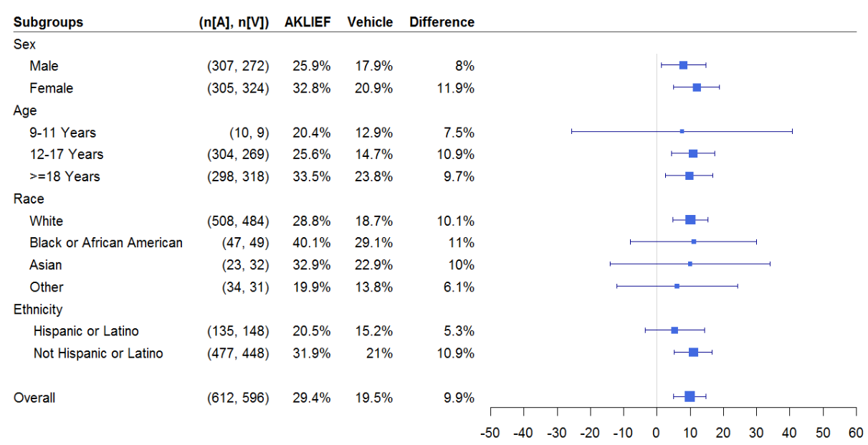868x445 pixels.
Task: Select the Female subgroup row label
Action: tap(51, 88)
